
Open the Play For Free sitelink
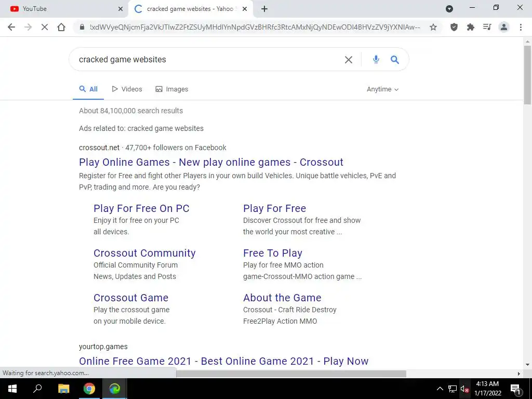274,208
